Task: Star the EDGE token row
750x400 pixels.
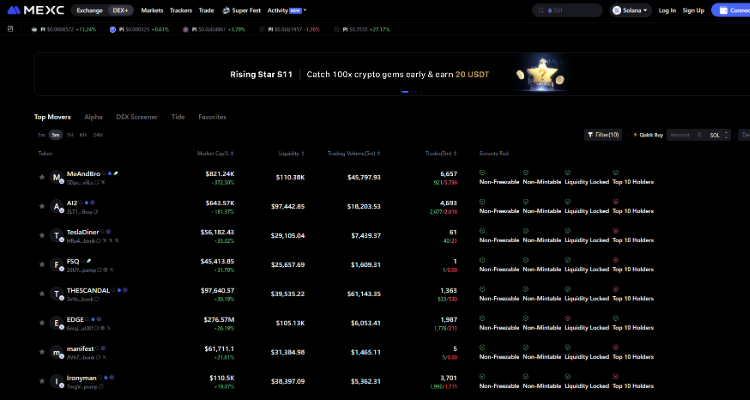Action: [42, 323]
